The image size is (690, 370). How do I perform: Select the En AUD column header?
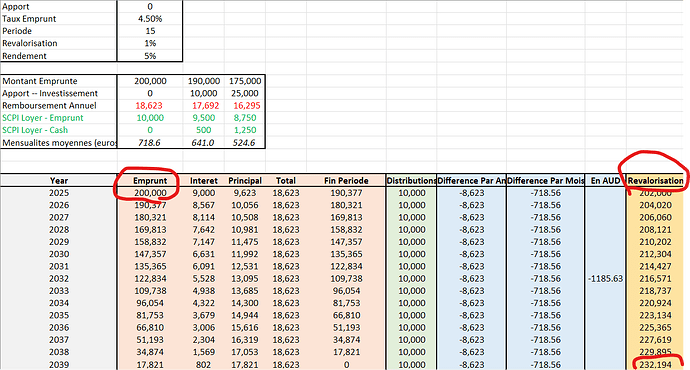coord(606,180)
